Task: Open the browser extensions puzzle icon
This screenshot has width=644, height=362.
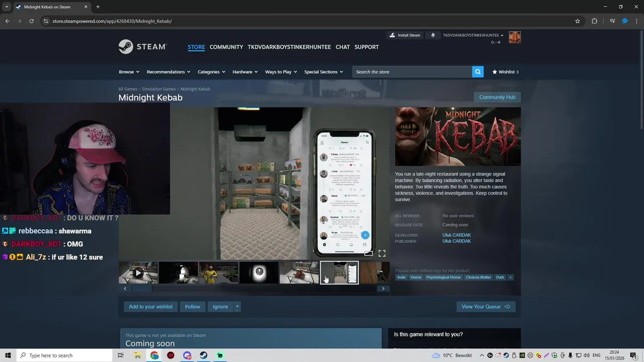Action: click(594, 21)
